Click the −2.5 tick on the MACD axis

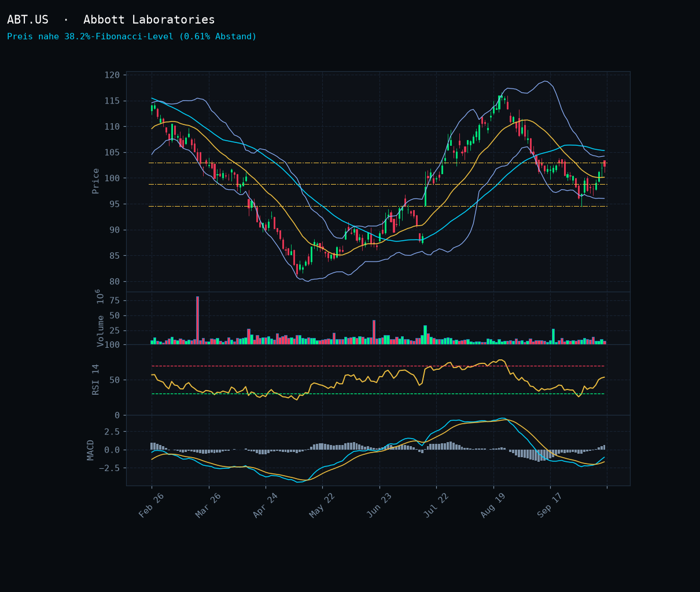click(x=110, y=468)
